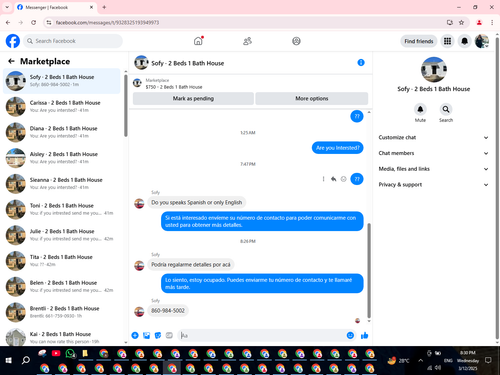Screen dimensions: 500x375
Task: Open the Chrome three-dot menu
Action: (x=492, y=22)
